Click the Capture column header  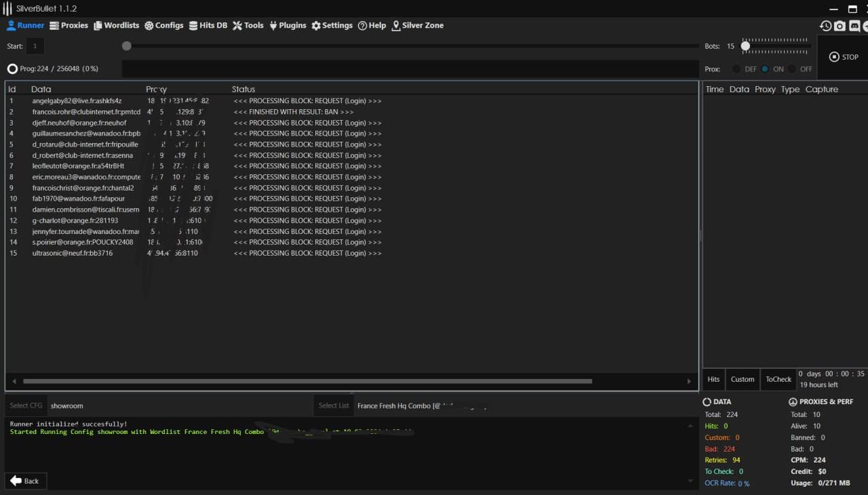822,89
